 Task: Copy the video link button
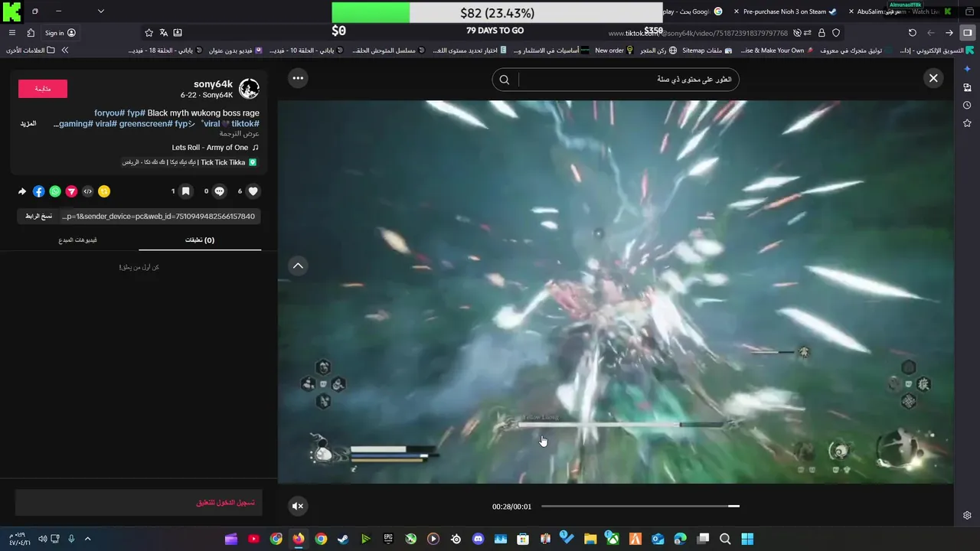(38, 217)
